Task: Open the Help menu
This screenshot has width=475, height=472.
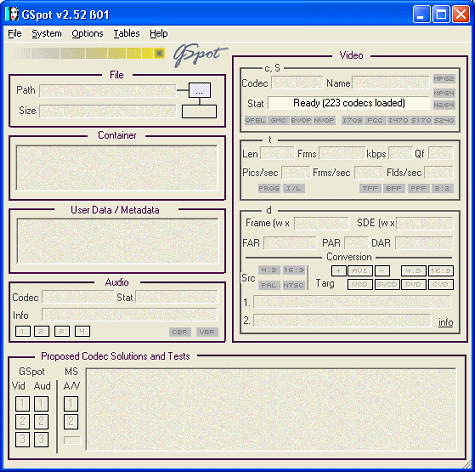Action: point(159,34)
